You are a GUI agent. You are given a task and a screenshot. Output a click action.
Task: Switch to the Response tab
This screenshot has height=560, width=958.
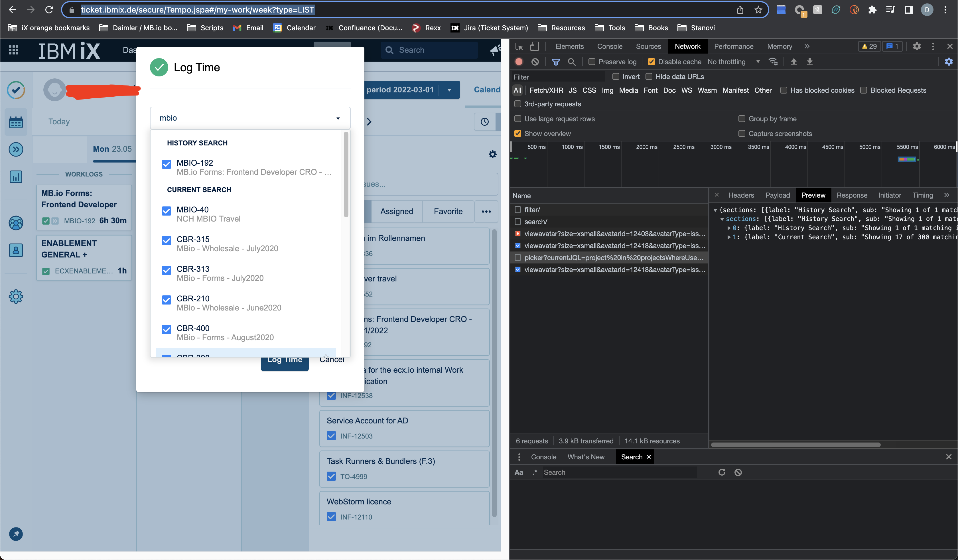852,195
